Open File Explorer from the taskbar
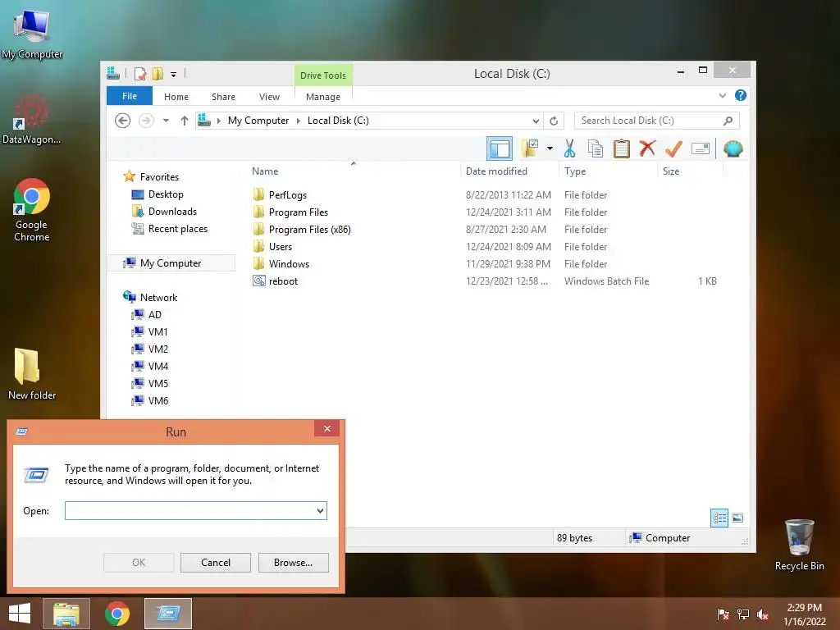Image resolution: width=840 pixels, height=630 pixels. 66,614
